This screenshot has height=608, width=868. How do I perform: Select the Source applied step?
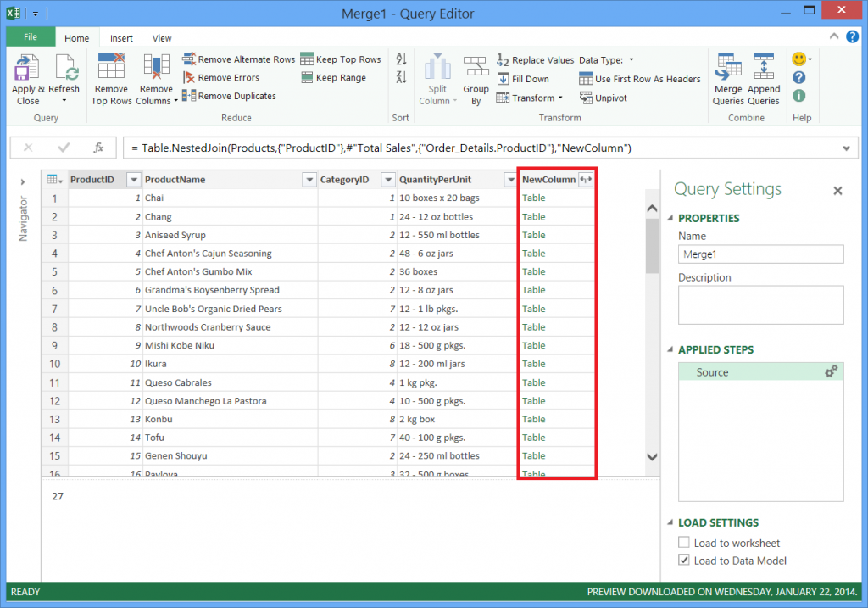761,371
